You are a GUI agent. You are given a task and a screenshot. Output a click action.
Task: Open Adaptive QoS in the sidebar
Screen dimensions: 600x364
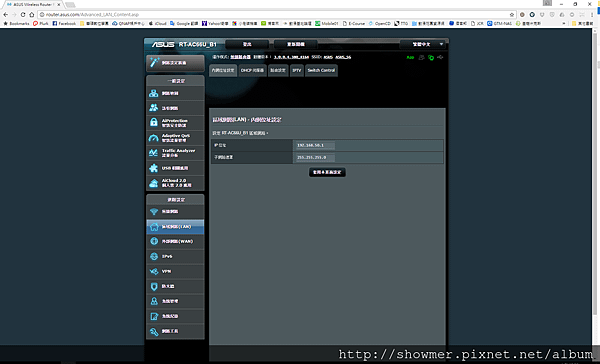(x=175, y=138)
